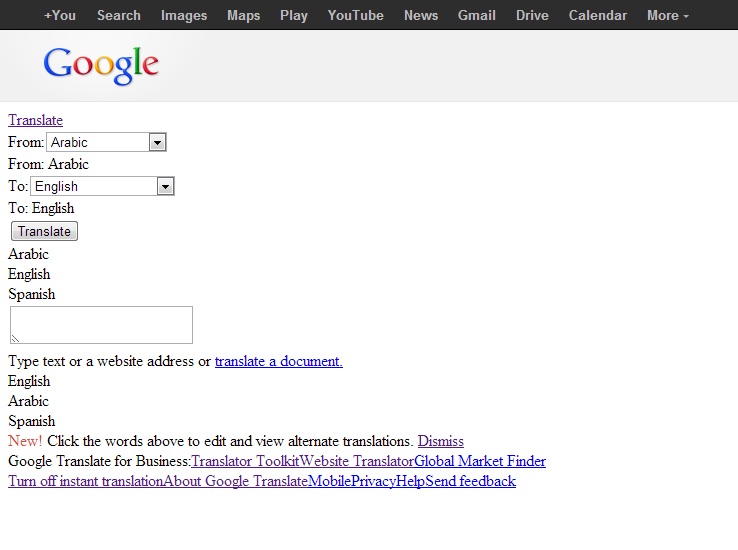
Task: Click the red 'New!' label
Action: pyautogui.click(x=25, y=441)
